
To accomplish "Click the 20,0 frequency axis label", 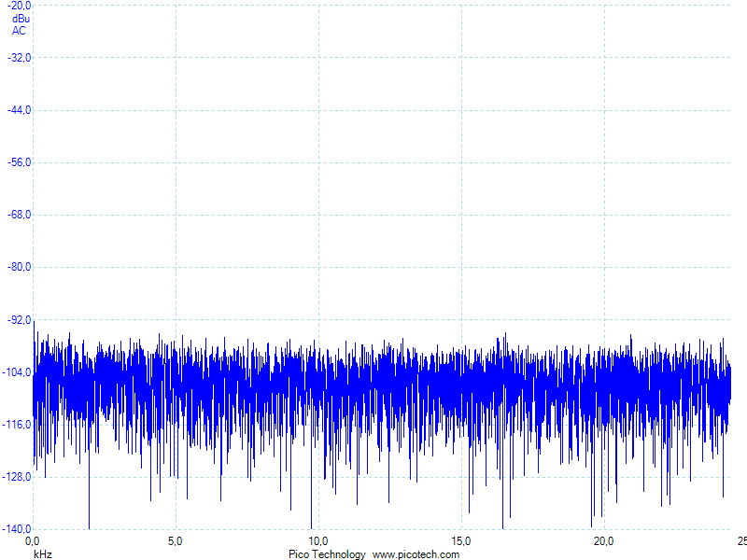I will pyautogui.click(x=604, y=541).
